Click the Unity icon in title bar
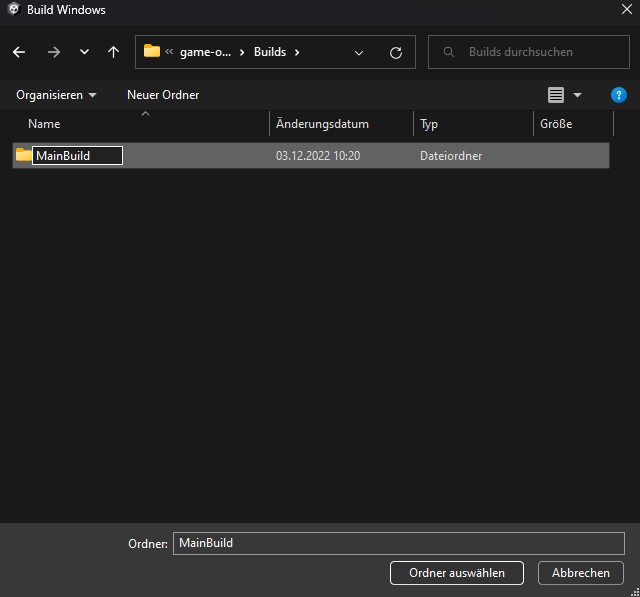Image resolution: width=640 pixels, height=597 pixels. [x=13, y=9]
